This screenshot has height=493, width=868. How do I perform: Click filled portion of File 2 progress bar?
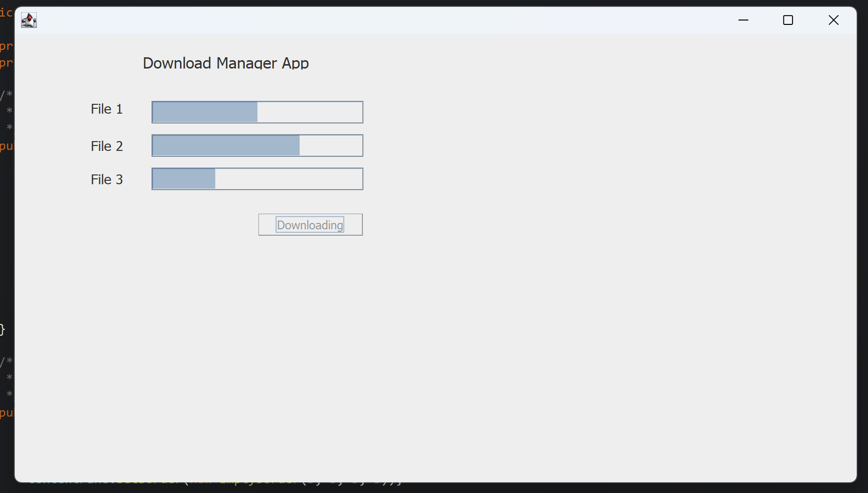pyautogui.click(x=226, y=146)
